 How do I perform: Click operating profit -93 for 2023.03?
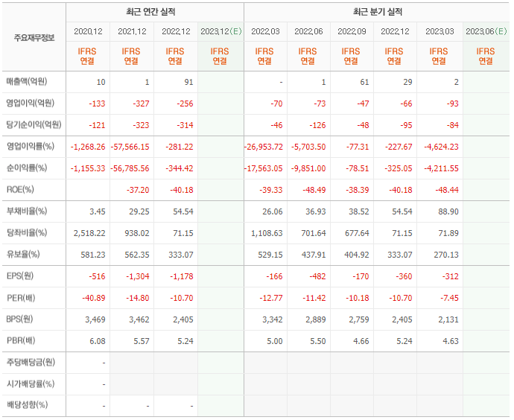pyautogui.click(x=452, y=104)
